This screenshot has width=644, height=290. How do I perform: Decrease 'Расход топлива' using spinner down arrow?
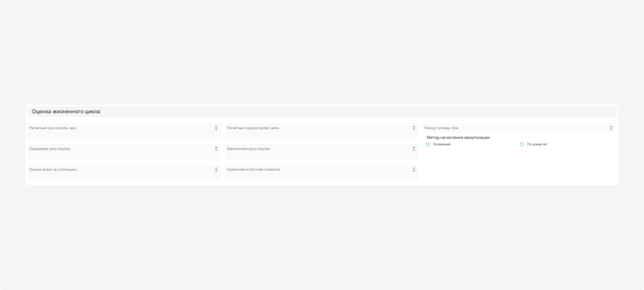click(611, 129)
